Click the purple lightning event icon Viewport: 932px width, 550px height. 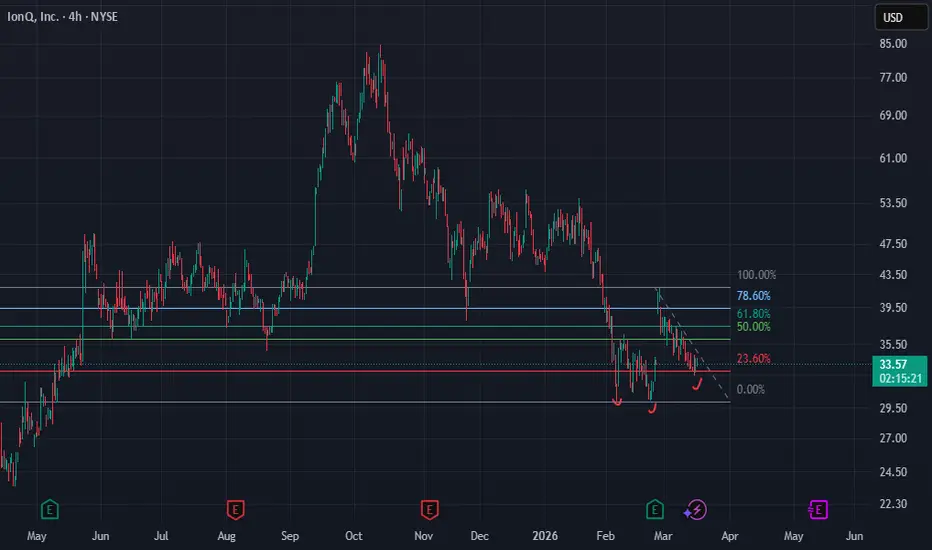pyautogui.click(x=695, y=510)
